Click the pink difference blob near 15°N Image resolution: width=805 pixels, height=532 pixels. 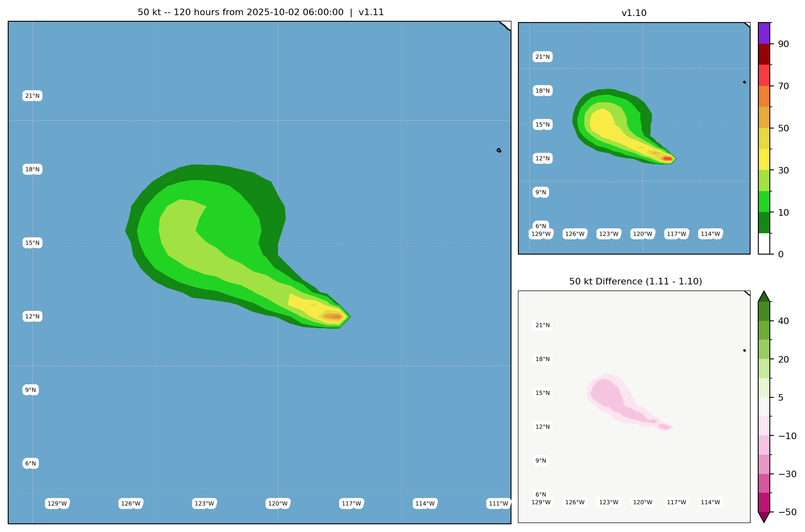606,394
